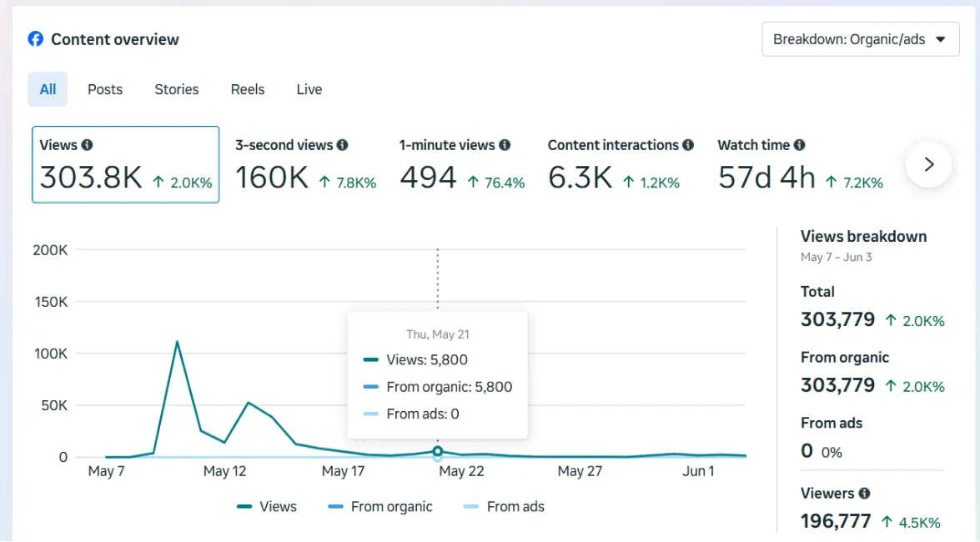Click the tooltip 'From ads: 0' row
The height and width of the screenshot is (542, 980).
pos(411,414)
